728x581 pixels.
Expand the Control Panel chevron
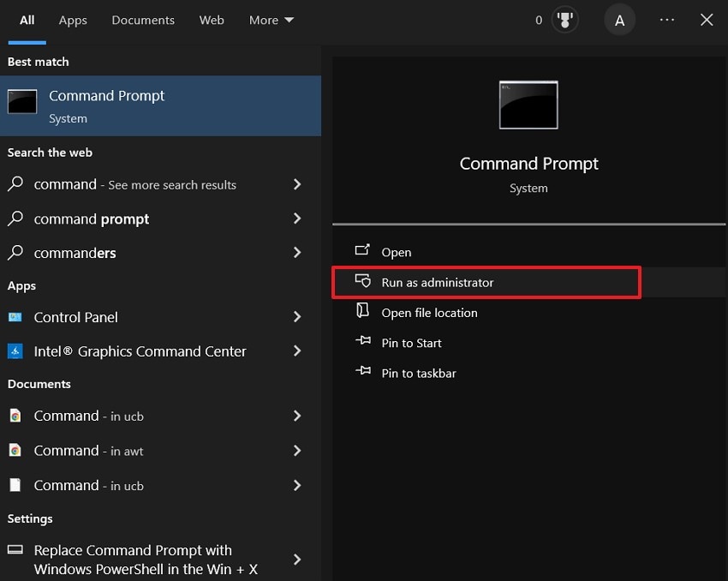[297, 317]
